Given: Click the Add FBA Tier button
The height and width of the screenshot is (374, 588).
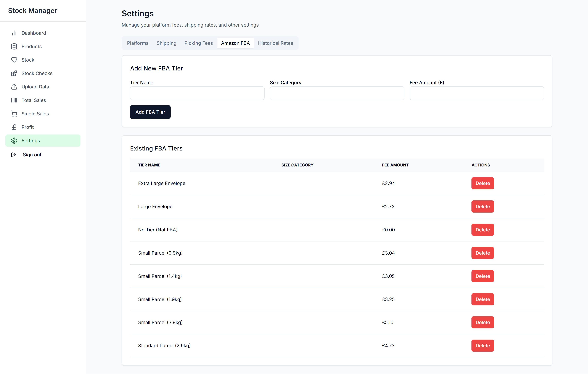Looking at the screenshot, I should tap(150, 112).
